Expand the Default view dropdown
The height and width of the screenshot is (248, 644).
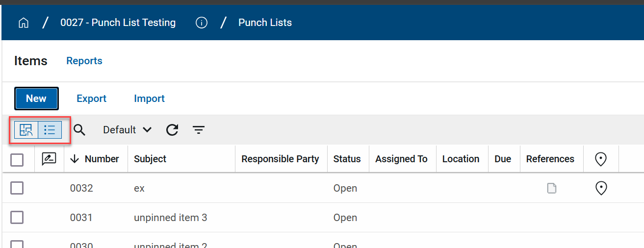tap(127, 130)
